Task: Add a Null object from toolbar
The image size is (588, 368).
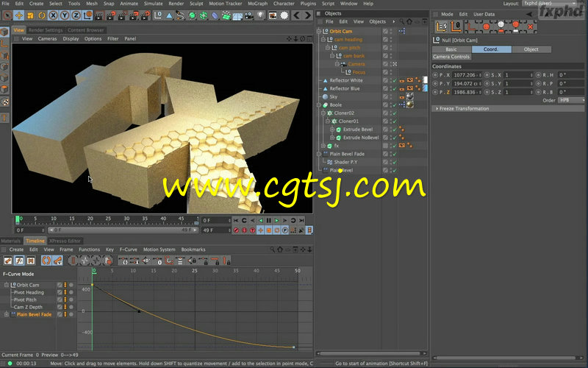Action: [158, 15]
